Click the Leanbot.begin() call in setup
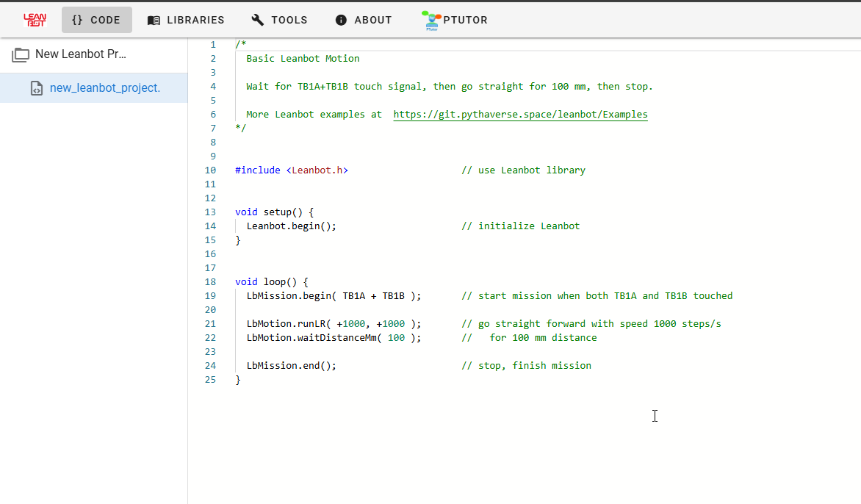 (291, 226)
